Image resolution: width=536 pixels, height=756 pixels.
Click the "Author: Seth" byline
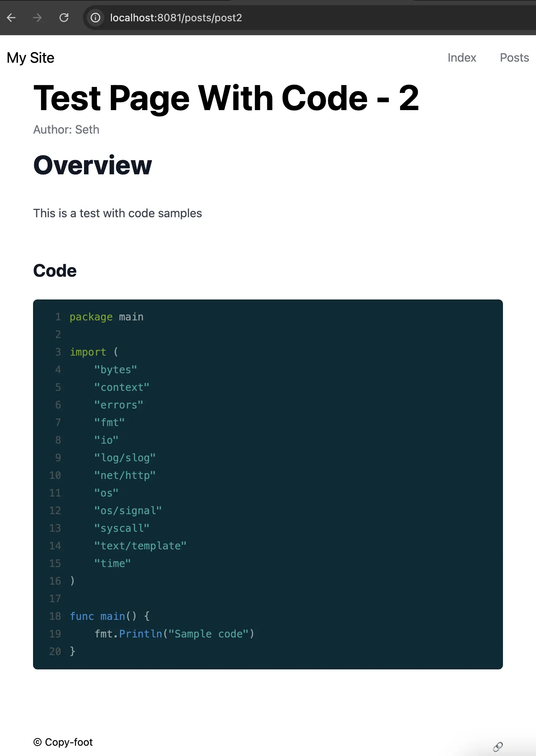pos(66,130)
